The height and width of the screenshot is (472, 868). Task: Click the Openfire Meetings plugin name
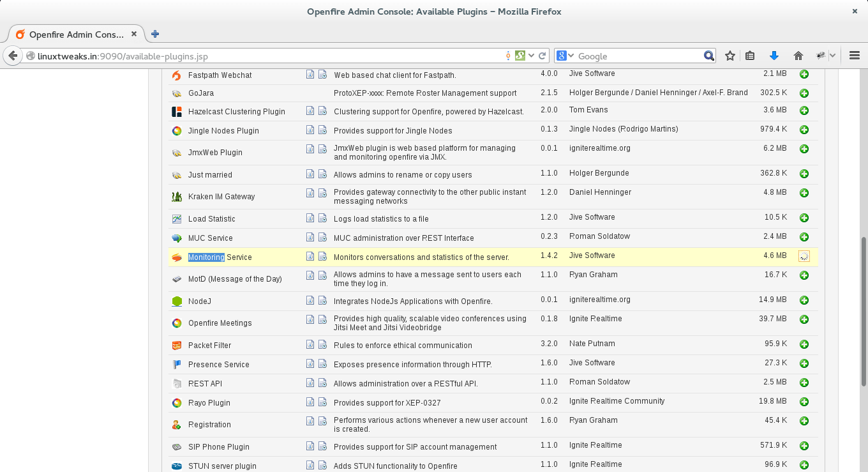[x=220, y=323]
